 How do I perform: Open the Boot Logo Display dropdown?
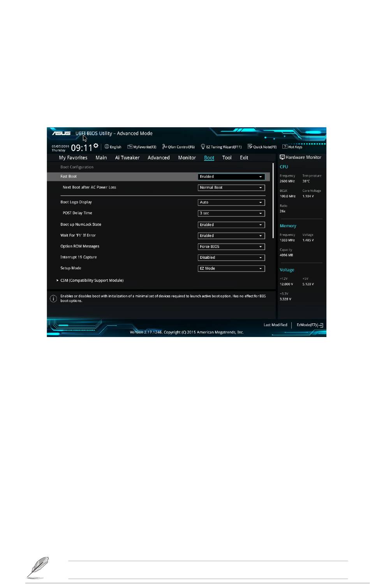pos(231,202)
